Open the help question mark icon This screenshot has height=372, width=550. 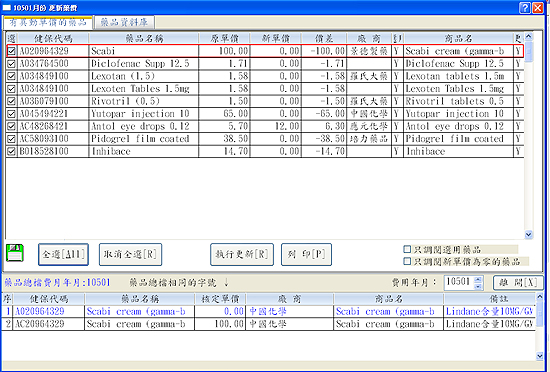(525, 8)
